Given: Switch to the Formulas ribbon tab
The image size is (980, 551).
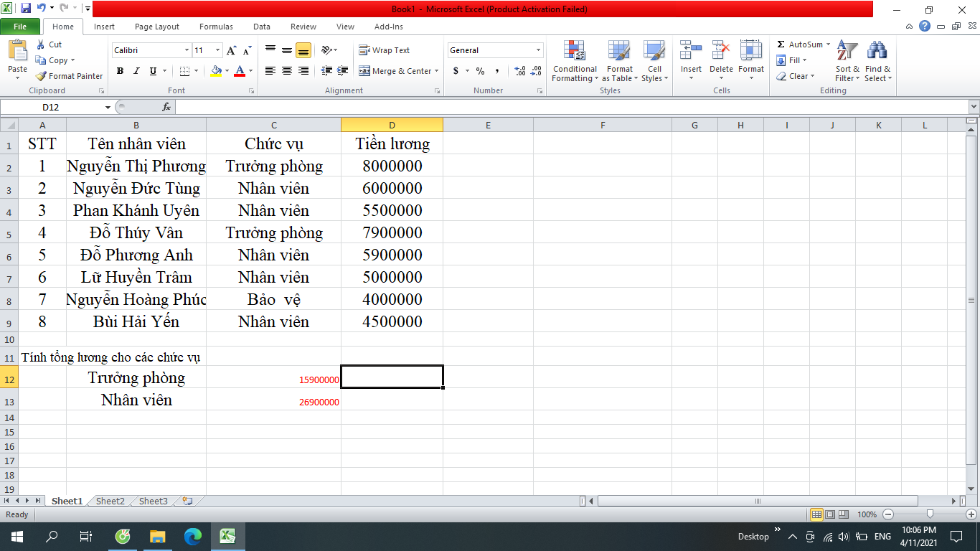Looking at the screenshot, I should pos(216,27).
